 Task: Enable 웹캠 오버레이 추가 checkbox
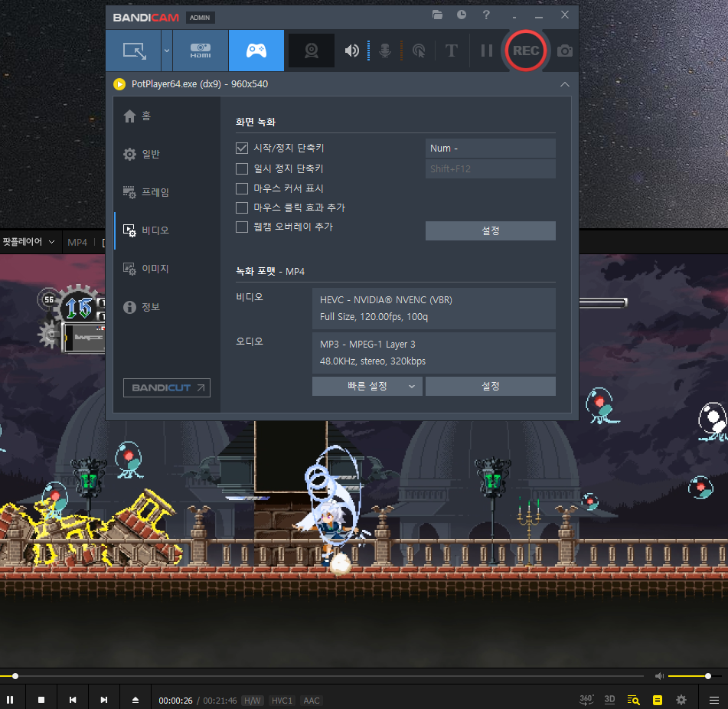click(242, 227)
